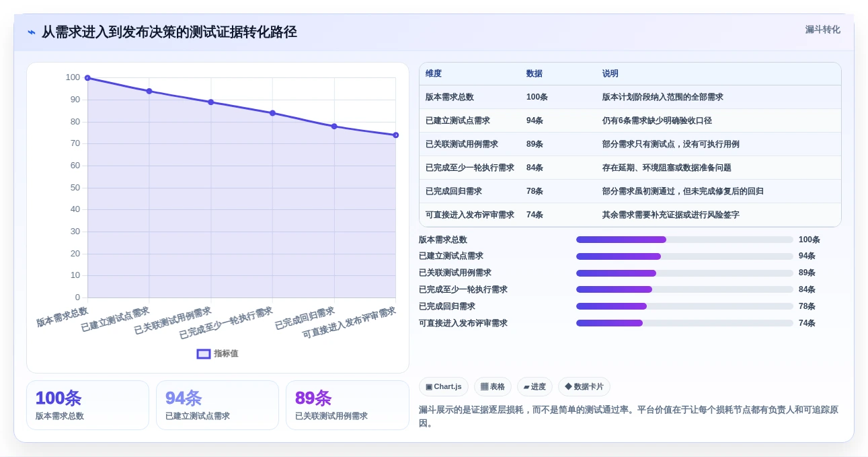Click the diamond icon in 数据卡片 tag

(x=568, y=386)
